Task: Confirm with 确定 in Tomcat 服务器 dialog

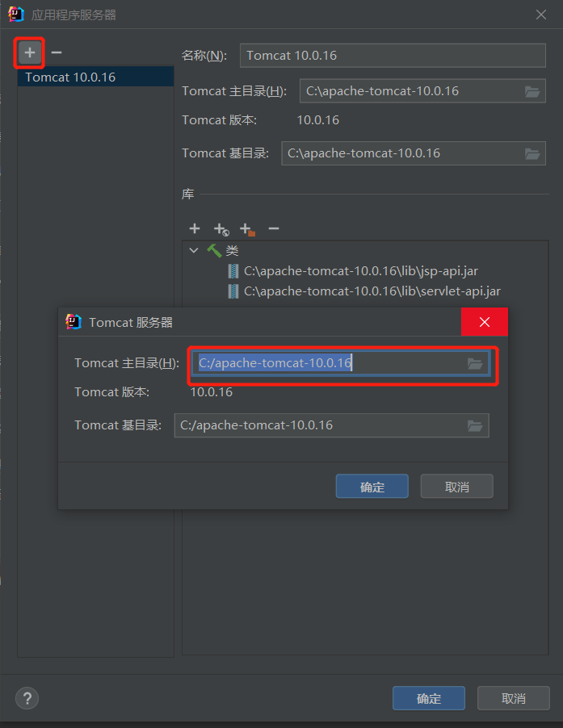Action: point(372,486)
